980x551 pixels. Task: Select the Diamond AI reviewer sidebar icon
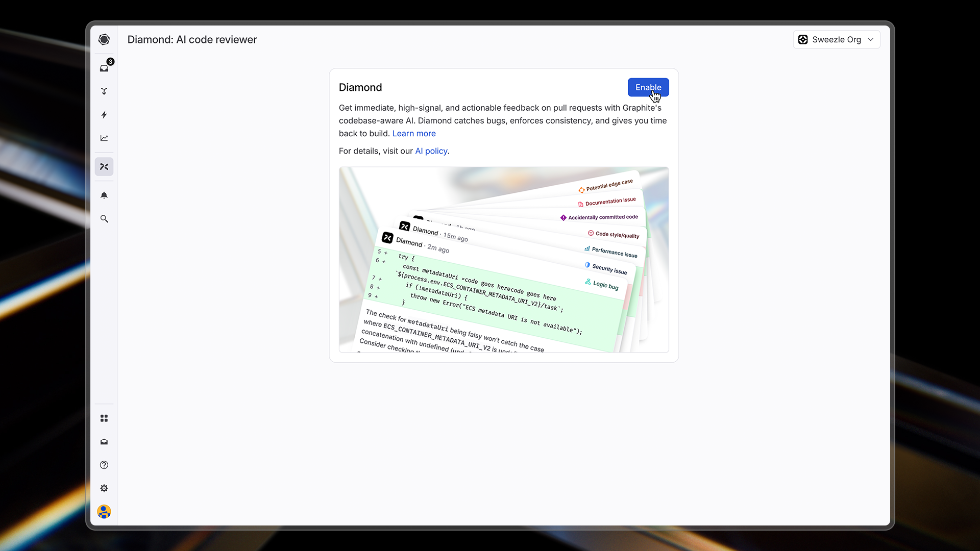[104, 167]
